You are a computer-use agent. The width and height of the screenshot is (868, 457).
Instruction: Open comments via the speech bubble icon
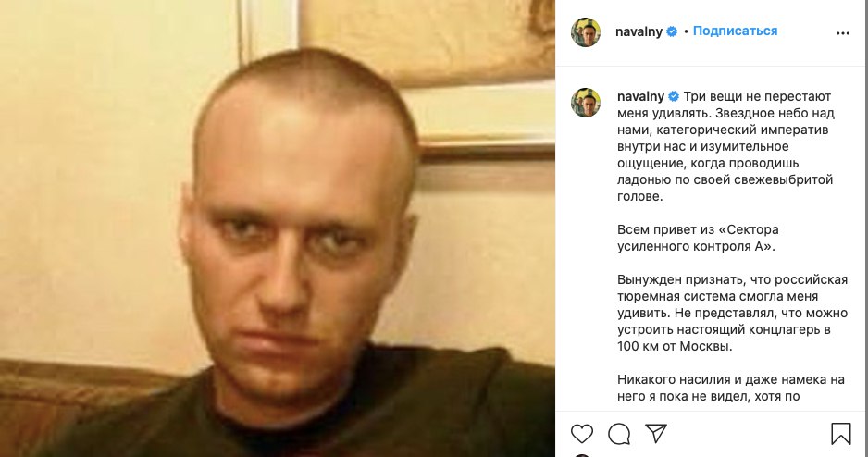619,434
